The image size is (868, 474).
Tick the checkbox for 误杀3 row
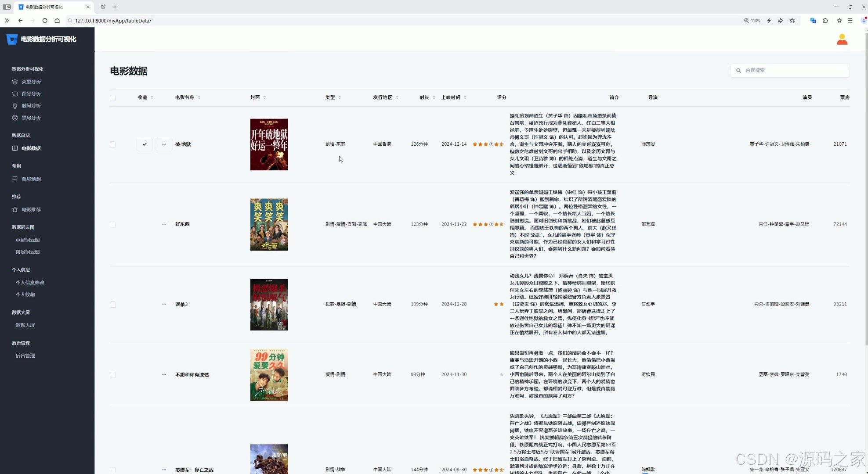pyautogui.click(x=113, y=305)
